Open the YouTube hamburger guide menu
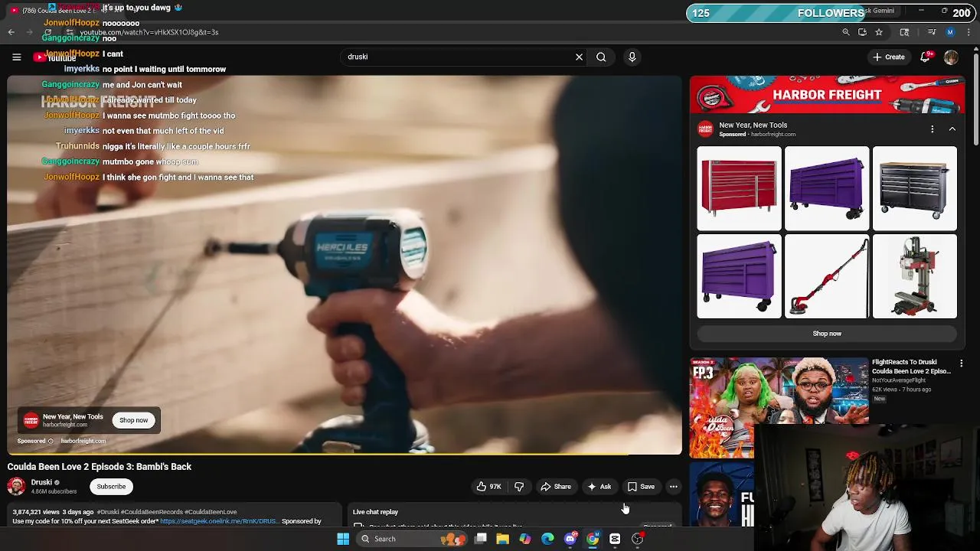The height and width of the screenshot is (551, 980). [16, 57]
